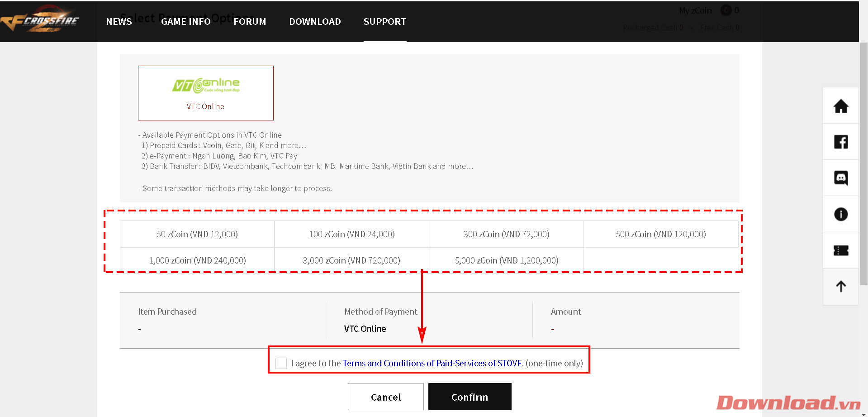The width and height of the screenshot is (868, 417).
Task: Choose 500 zCoin (VND 120,000)
Action: coord(661,234)
